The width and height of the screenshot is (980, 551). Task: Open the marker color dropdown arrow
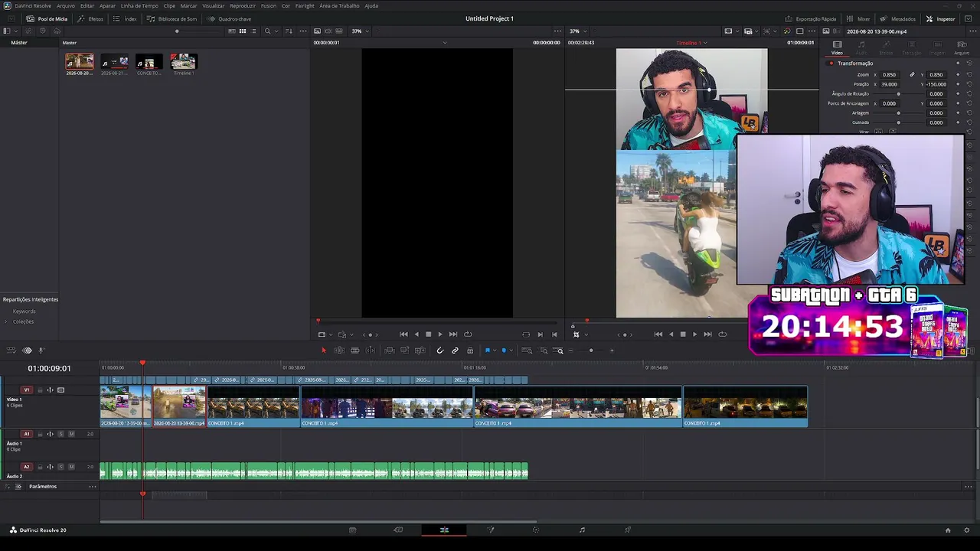coord(511,350)
